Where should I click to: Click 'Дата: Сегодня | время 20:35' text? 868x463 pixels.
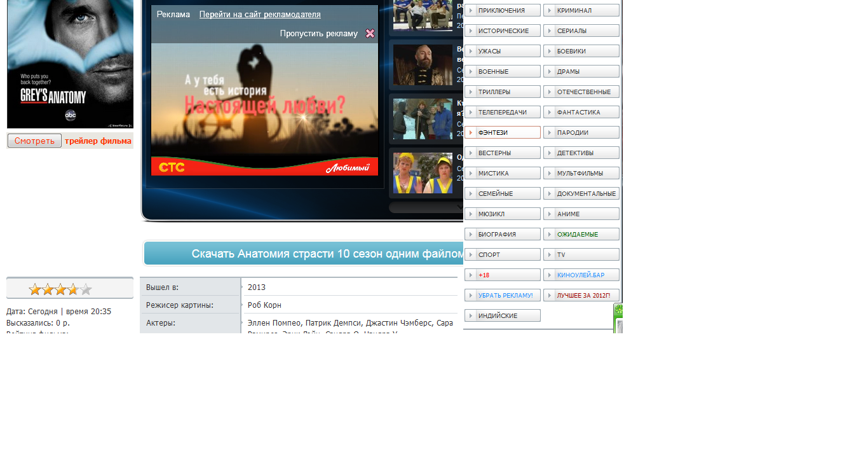[59, 312]
